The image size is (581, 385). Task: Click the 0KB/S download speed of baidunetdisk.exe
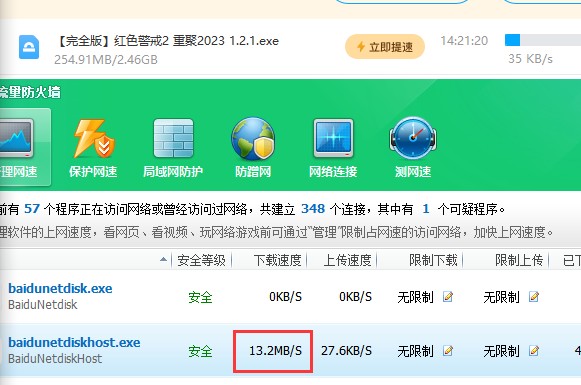285,297
